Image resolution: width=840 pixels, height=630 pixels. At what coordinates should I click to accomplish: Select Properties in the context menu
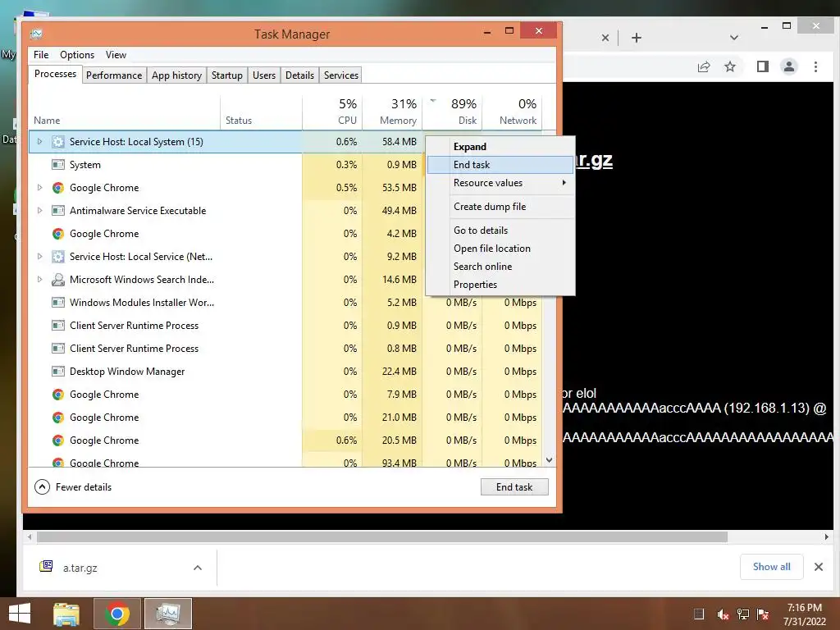pyautogui.click(x=500, y=285)
